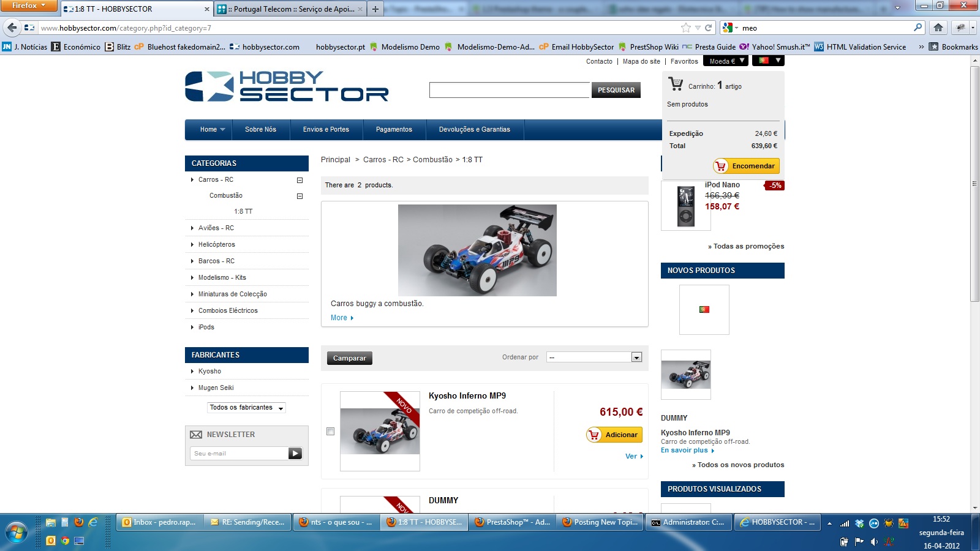Click the Camparar button

[350, 358]
